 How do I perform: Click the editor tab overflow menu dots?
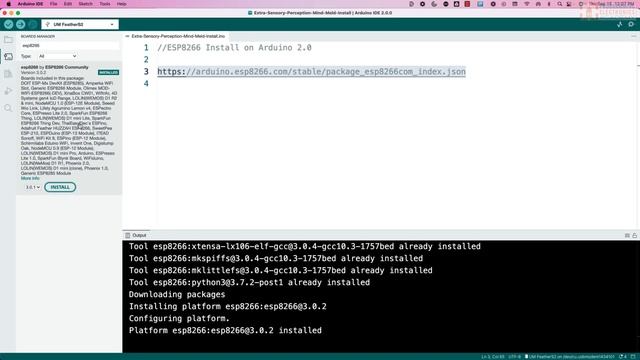pos(633,36)
